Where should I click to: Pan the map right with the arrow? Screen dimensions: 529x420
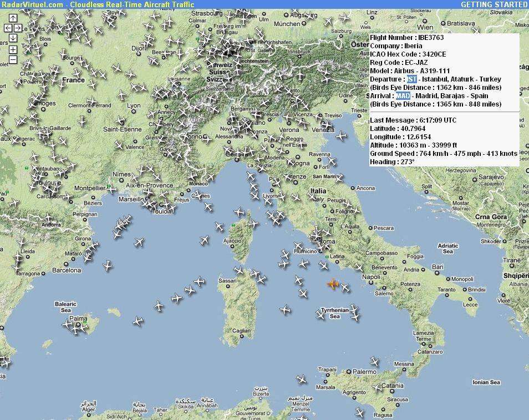[x=18, y=28]
